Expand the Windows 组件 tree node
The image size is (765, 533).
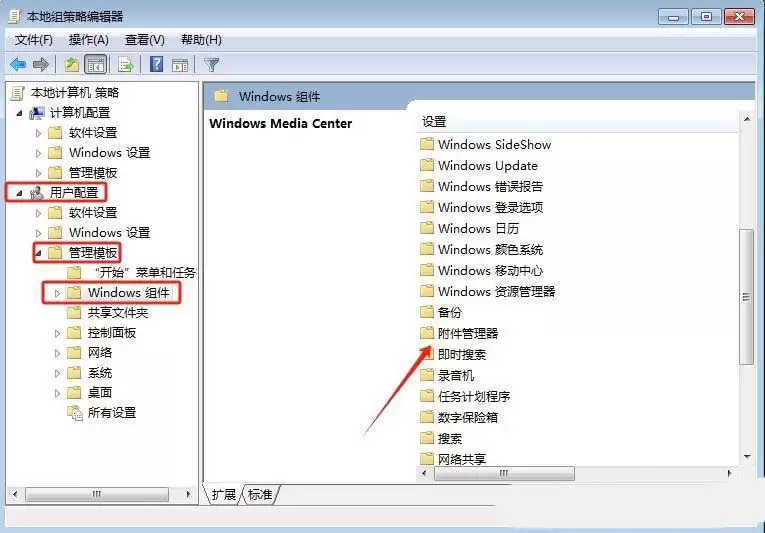pyautogui.click(x=57, y=293)
